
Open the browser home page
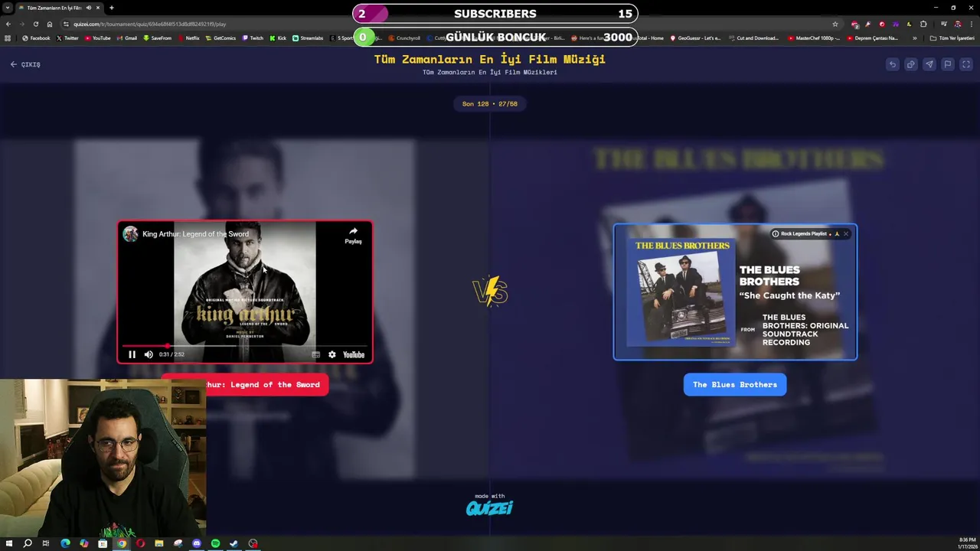pos(50,24)
